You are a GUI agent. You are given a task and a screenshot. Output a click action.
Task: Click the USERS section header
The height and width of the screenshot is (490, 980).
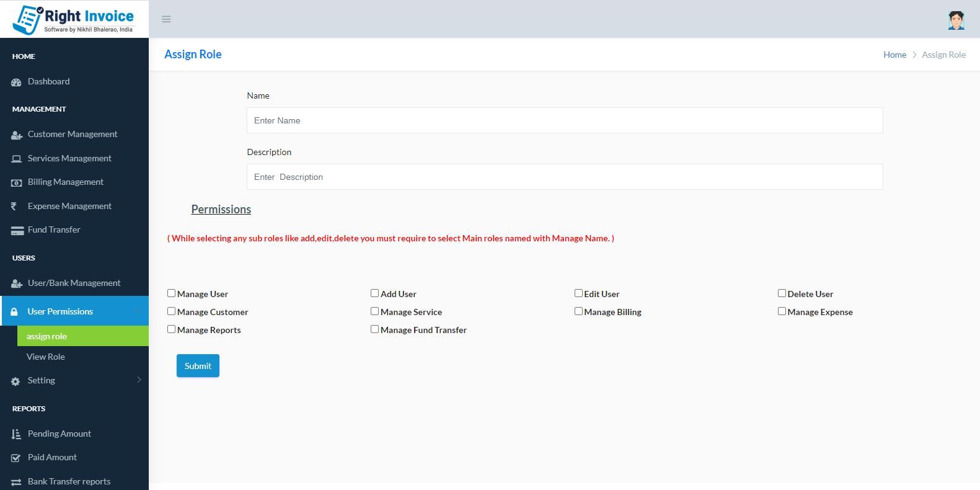point(24,258)
